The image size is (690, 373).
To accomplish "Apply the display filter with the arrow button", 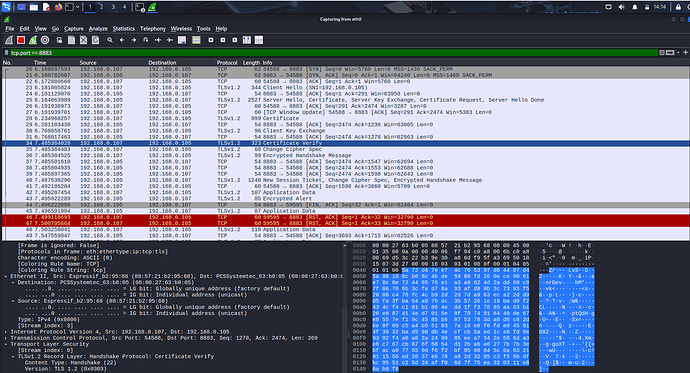I will (x=670, y=53).
